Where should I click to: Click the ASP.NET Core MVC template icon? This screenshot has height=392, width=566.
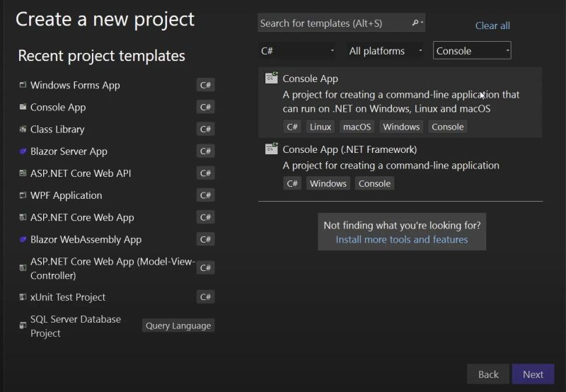coord(23,268)
